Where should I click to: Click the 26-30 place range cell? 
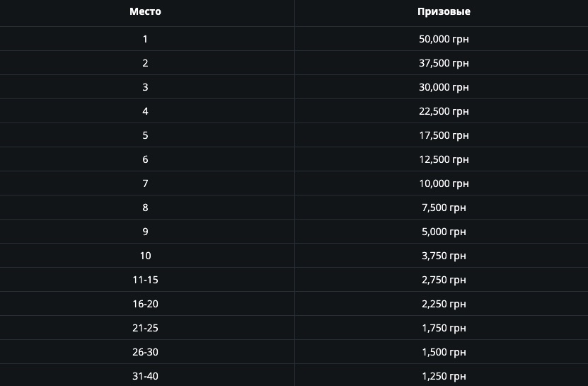[x=145, y=352]
